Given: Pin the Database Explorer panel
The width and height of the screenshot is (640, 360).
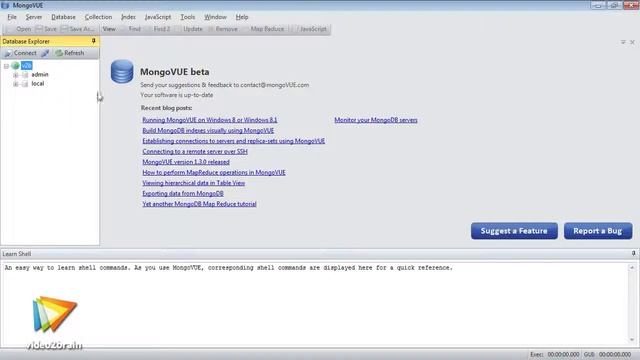Looking at the screenshot, I should coord(93,41).
